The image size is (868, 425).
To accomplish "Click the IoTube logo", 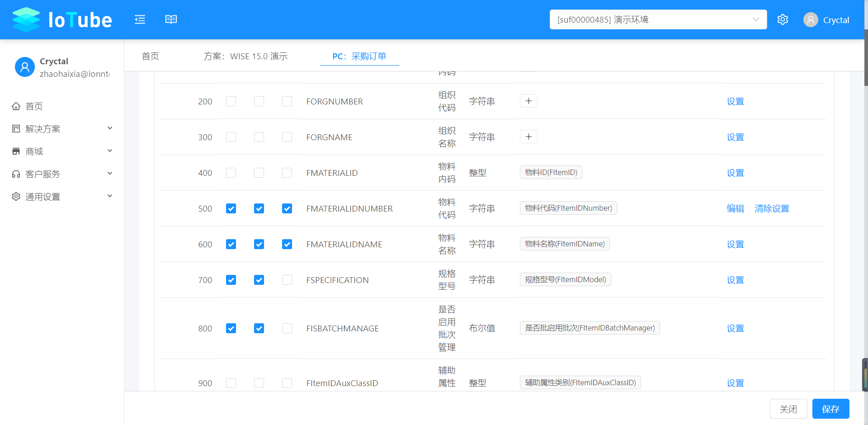I will tap(62, 19).
